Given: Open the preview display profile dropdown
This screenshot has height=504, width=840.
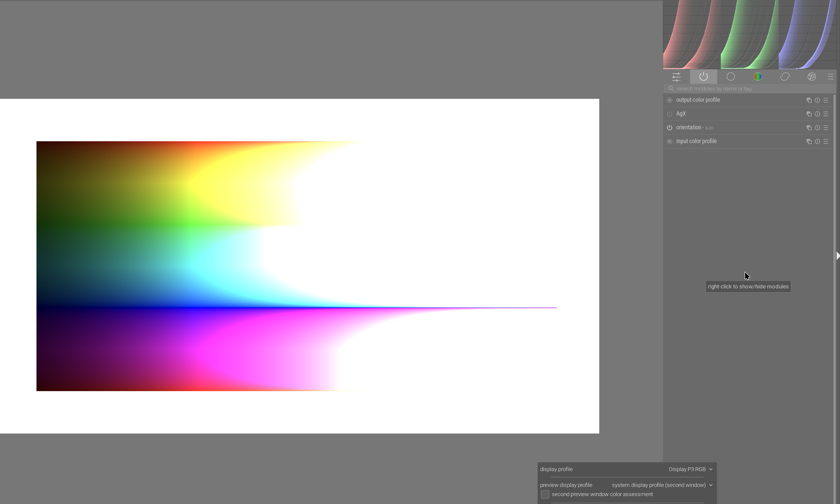Looking at the screenshot, I should (x=662, y=485).
